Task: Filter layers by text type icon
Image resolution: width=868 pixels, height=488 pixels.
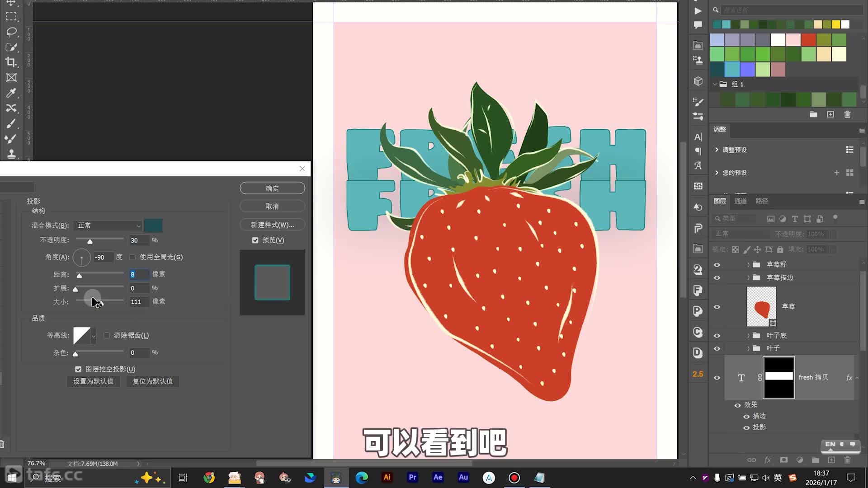Action: click(x=795, y=219)
